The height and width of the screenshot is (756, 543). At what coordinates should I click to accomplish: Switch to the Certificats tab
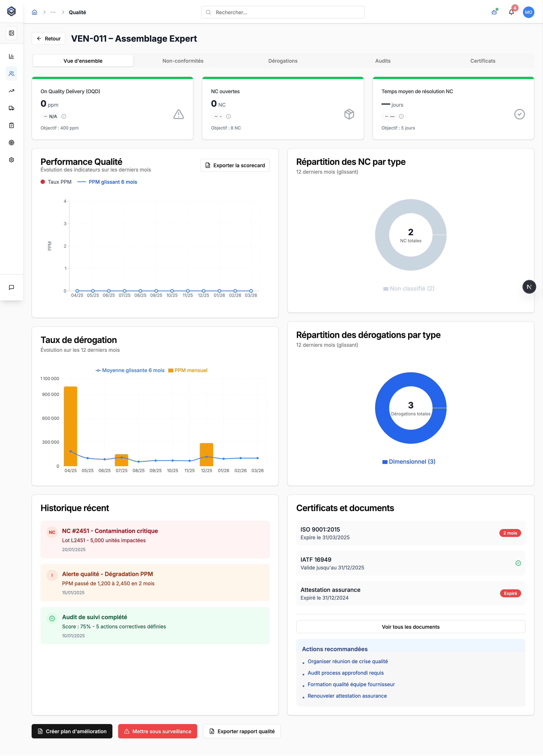[x=482, y=61]
